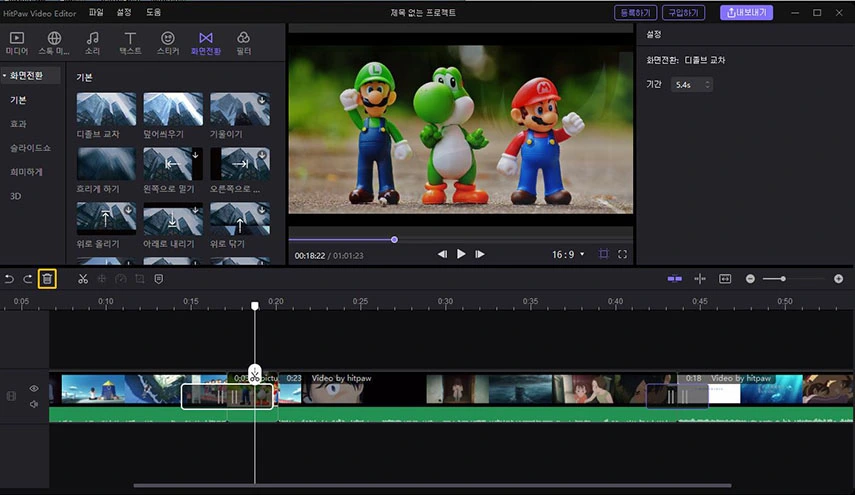Image resolution: width=855 pixels, height=495 pixels.
Task: Open the 소리 (Sound) tab
Action: click(92, 43)
